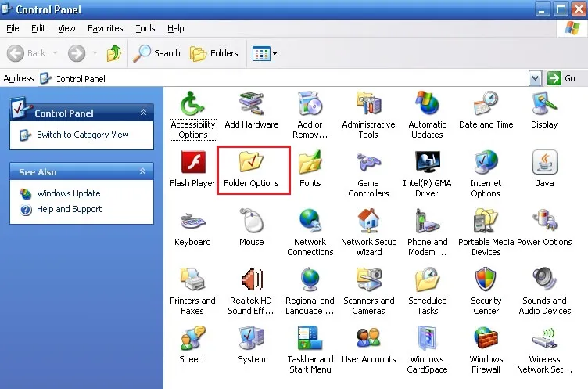Click the Up one level toolbar button
The image size is (588, 389).
[114, 53]
